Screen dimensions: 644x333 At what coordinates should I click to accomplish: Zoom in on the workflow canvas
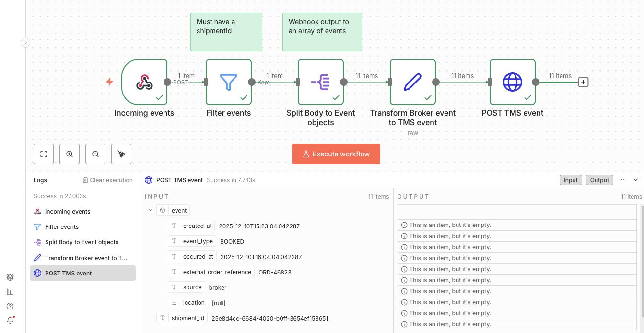(x=70, y=154)
